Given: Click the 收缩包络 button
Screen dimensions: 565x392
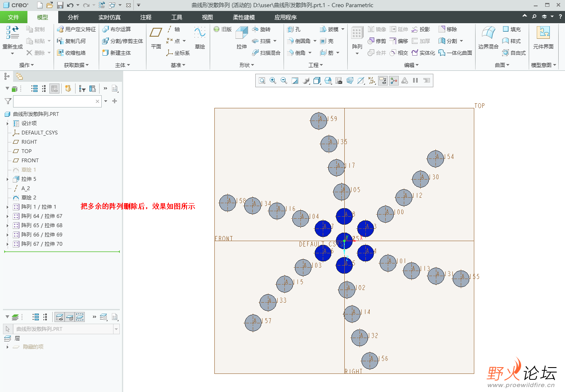Looking at the screenshot, I should (x=71, y=53).
